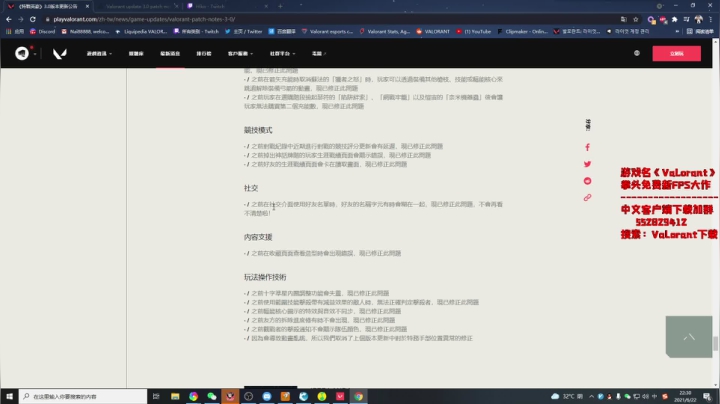Click the page vertical scrollbar thumb
This screenshot has width=720, height=404.
click(715, 343)
